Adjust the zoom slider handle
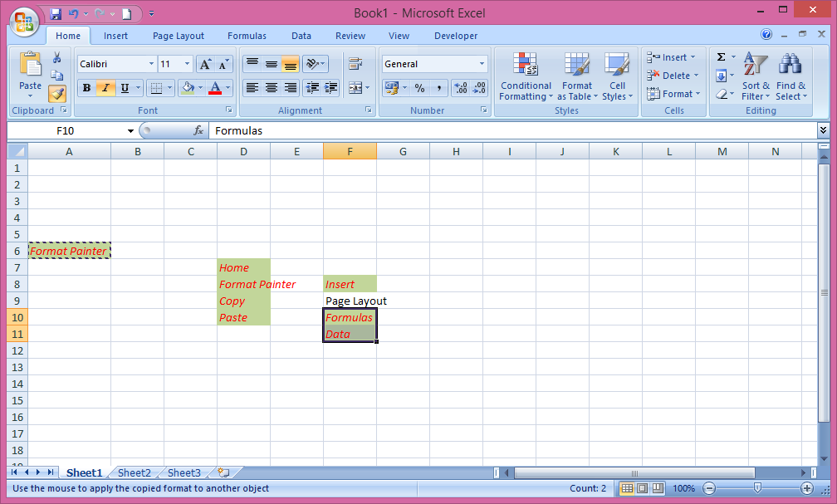The width and height of the screenshot is (837, 504). [757, 488]
